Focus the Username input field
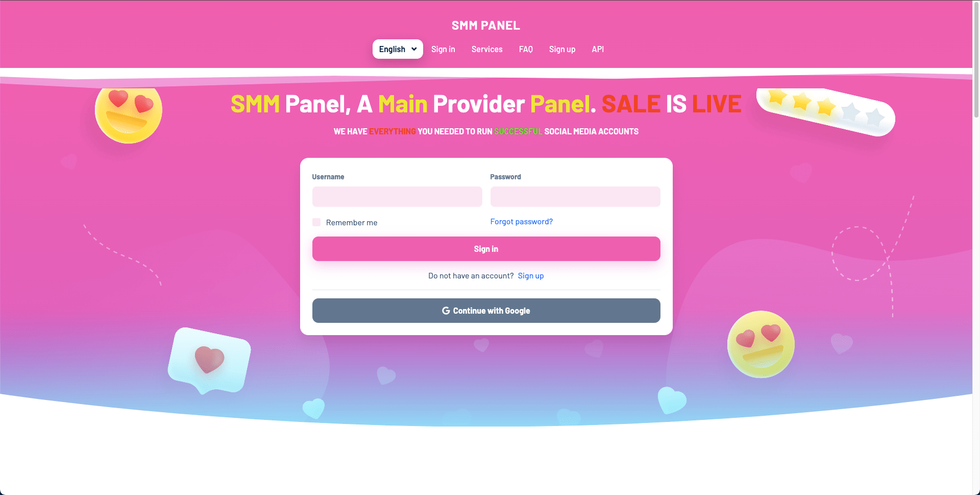This screenshot has width=980, height=495. click(x=397, y=197)
